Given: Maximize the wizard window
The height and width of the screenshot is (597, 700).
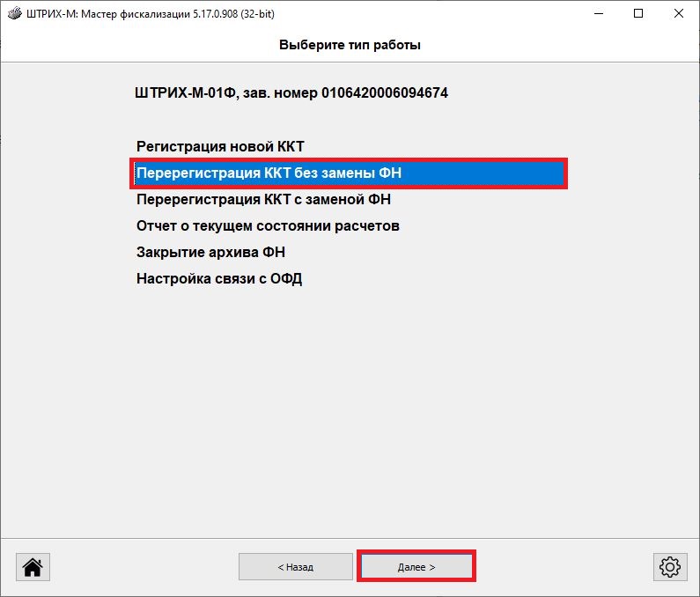Looking at the screenshot, I should point(638,14).
